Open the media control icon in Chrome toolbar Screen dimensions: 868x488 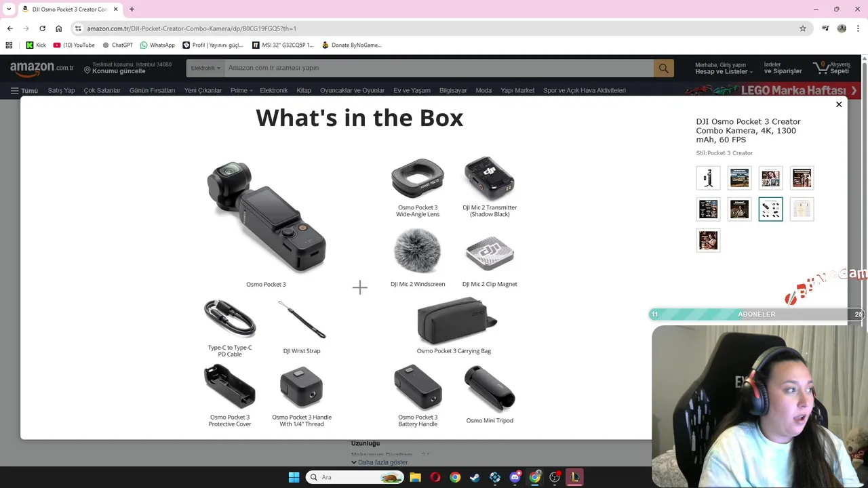pos(825,28)
